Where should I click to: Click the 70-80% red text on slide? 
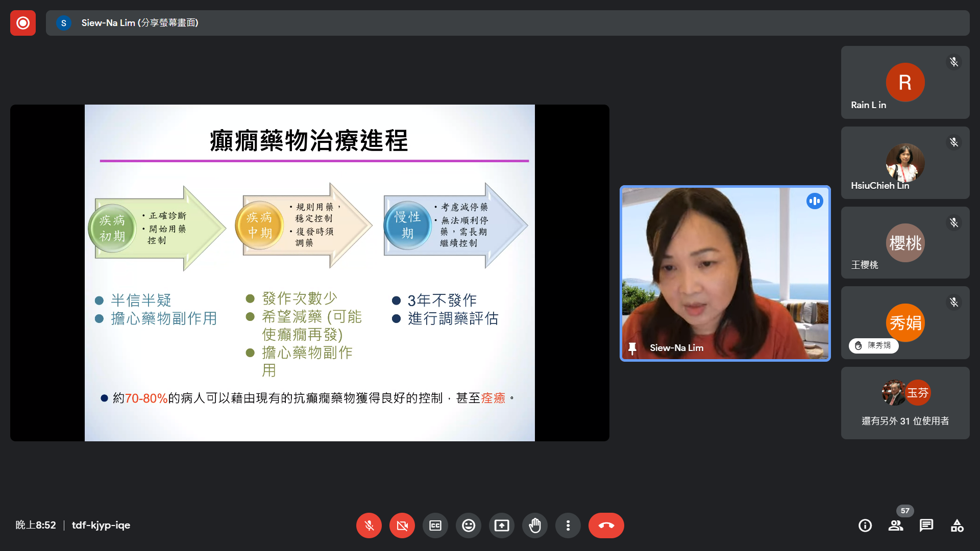146,398
